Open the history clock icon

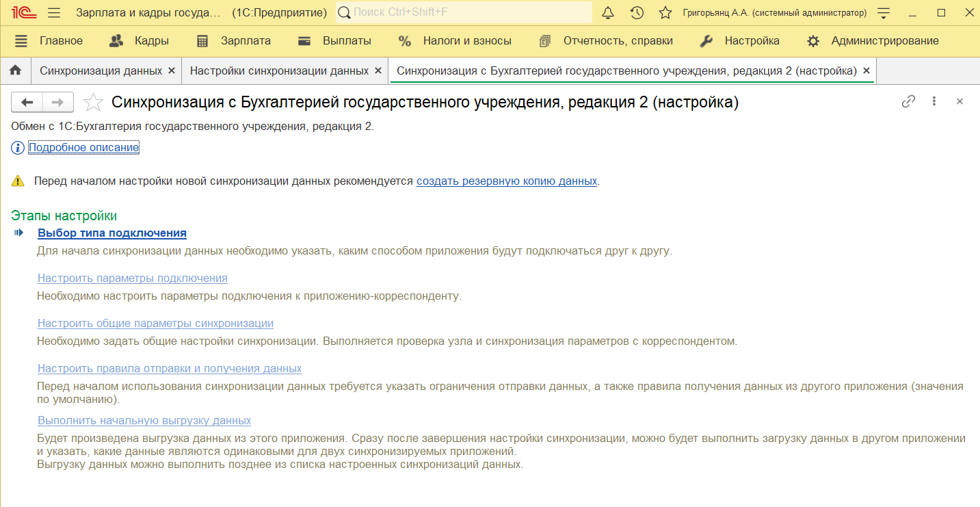[x=637, y=13]
